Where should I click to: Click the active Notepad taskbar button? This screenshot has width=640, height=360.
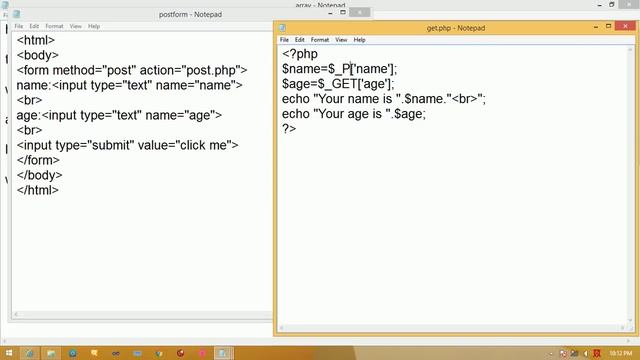point(223,353)
